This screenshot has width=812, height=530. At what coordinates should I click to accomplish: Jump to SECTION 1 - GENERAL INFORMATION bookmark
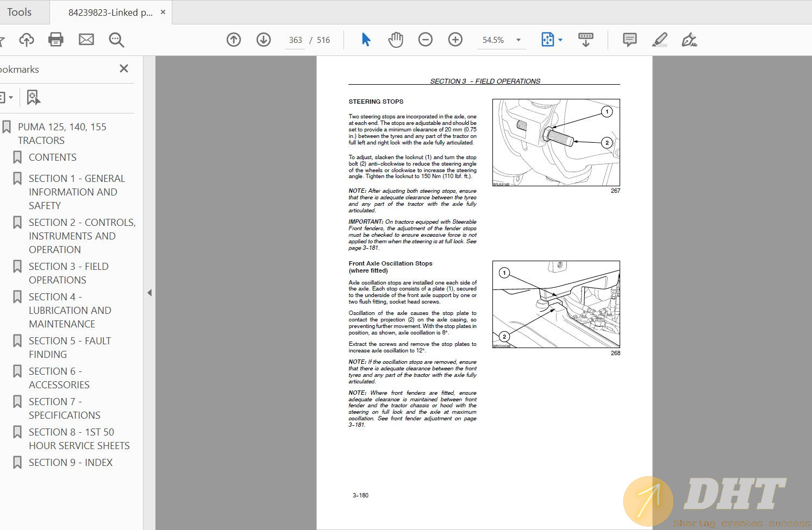(77, 192)
